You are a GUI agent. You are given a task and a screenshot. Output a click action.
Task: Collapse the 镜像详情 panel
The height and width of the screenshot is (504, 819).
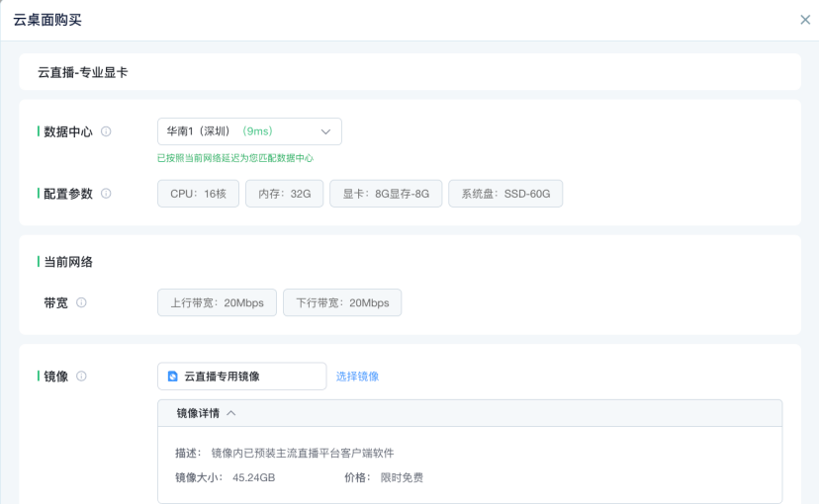[231, 413]
